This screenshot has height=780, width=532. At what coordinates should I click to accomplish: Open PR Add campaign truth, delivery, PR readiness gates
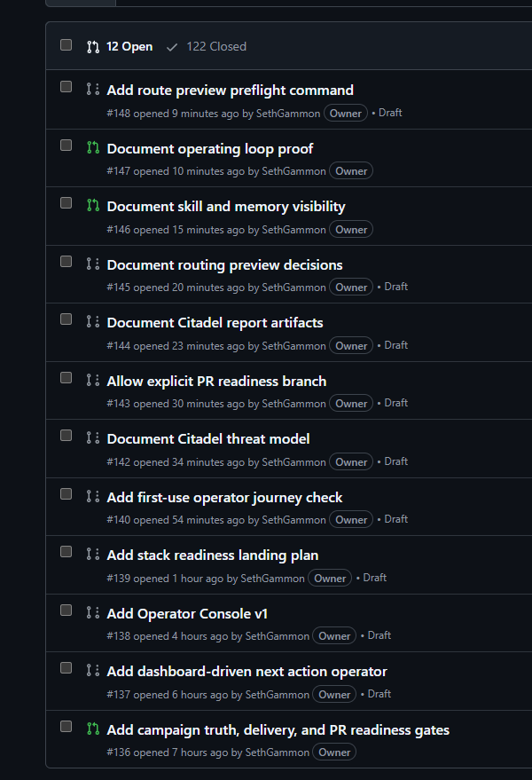pyautogui.click(x=278, y=730)
